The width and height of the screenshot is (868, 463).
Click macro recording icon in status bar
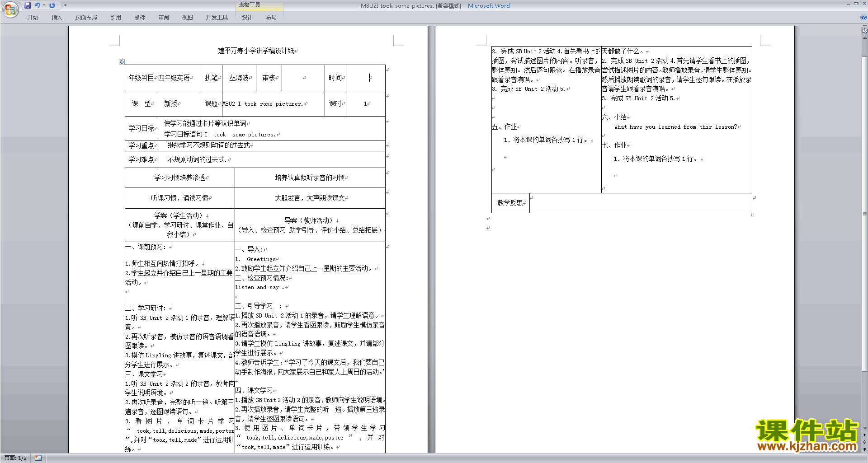coord(38,458)
